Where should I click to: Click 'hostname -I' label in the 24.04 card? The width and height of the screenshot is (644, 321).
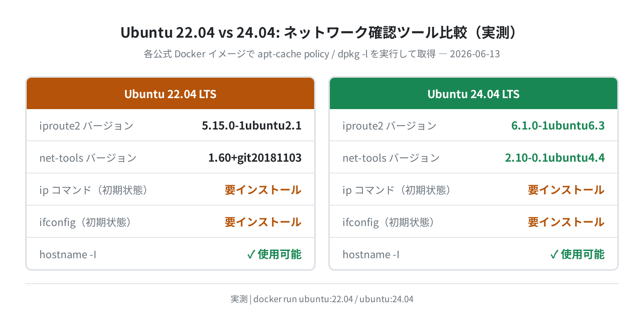[x=371, y=255]
